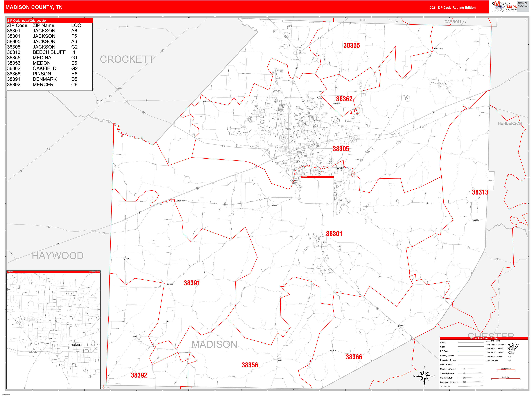Click the PINSON row in ZIP index
The height and width of the screenshot is (396, 532).
click(42, 74)
